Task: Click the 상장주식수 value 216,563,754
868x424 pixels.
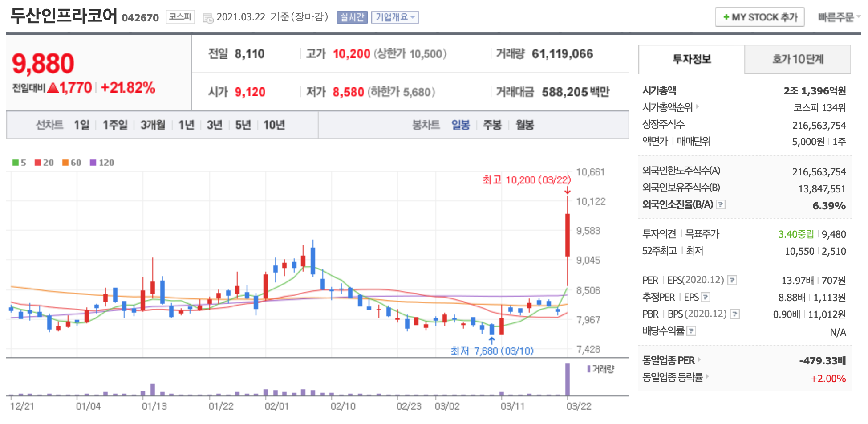Action: (819, 126)
